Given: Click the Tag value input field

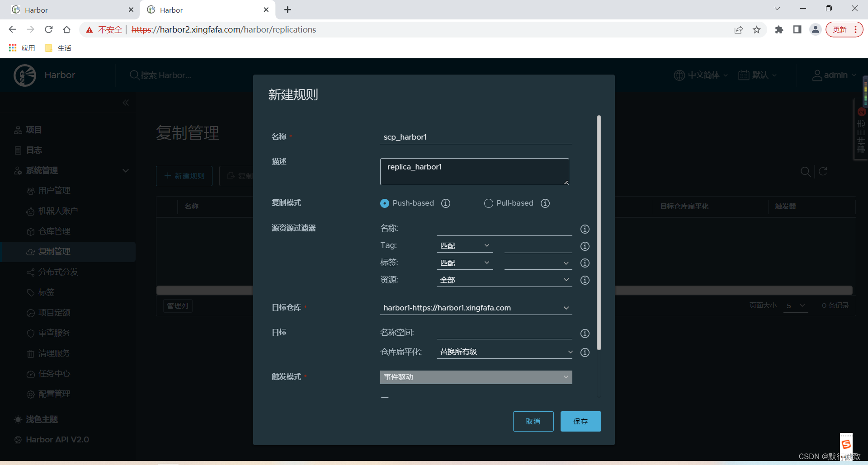Looking at the screenshot, I should tap(538, 246).
